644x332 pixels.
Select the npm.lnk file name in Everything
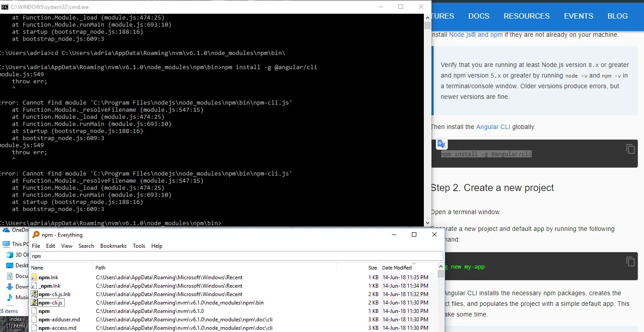[x=48, y=277]
